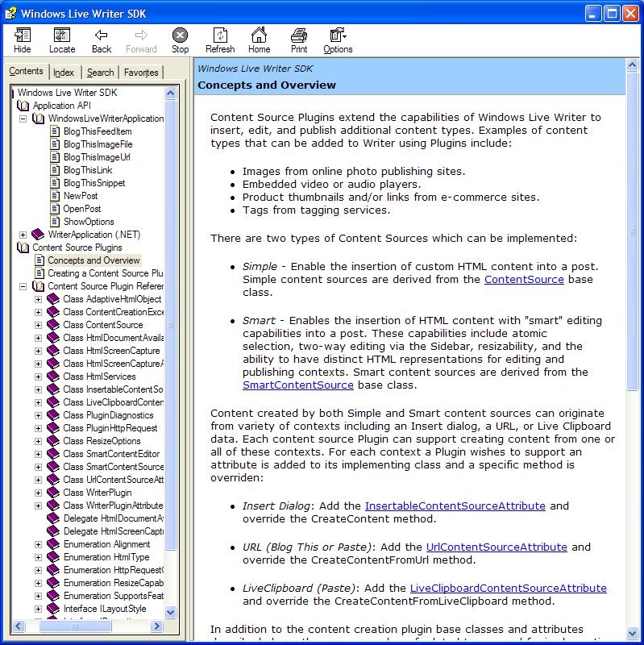
Task: Click the tree pane scroll down arrow
Action: [x=170, y=612]
